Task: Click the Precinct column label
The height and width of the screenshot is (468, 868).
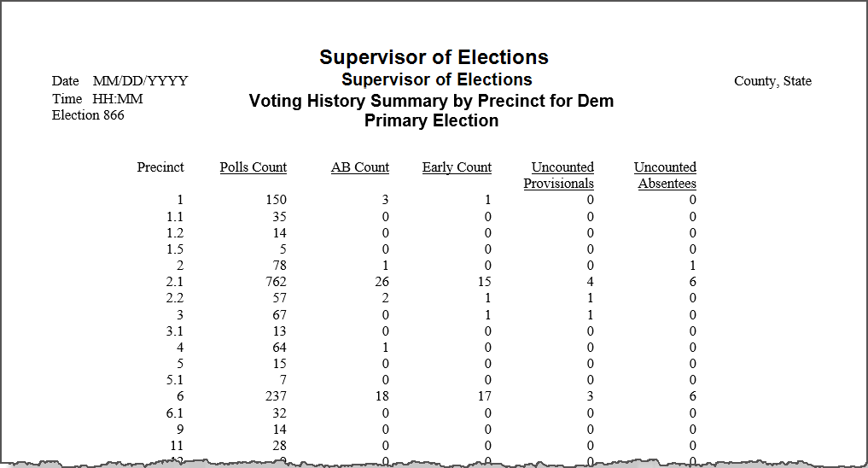Action: (x=160, y=167)
